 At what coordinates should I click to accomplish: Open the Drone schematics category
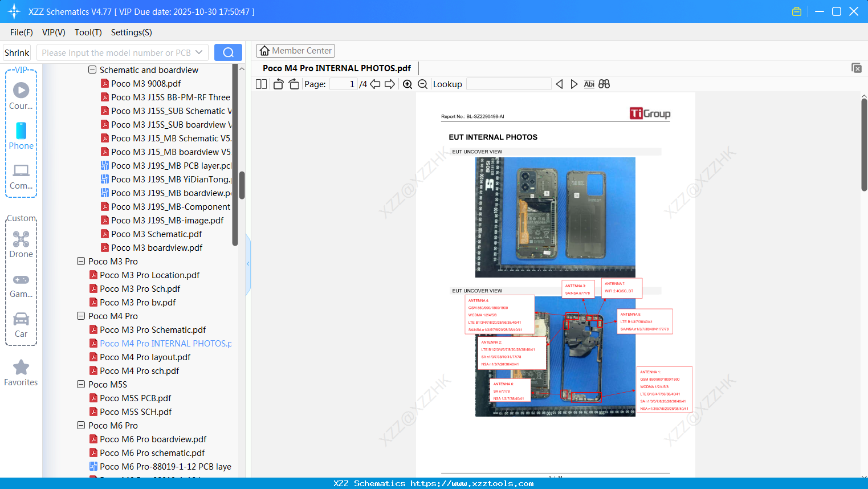pyautogui.click(x=21, y=244)
